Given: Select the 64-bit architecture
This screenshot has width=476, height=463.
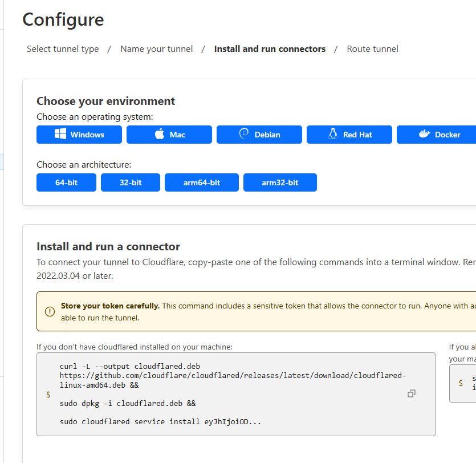Looking at the screenshot, I should tap(66, 182).
